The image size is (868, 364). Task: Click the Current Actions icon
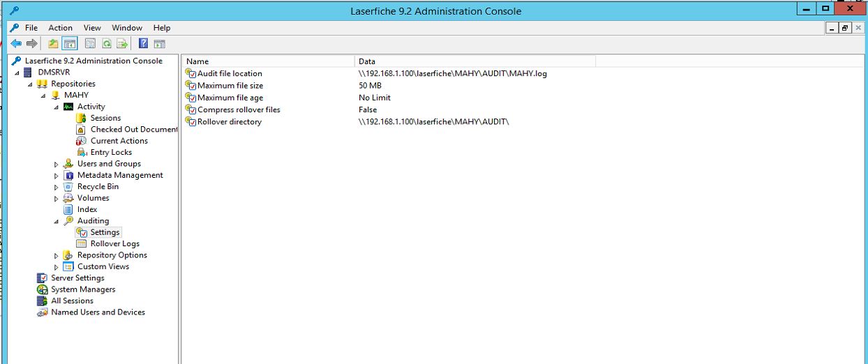pyautogui.click(x=81, y=141)
